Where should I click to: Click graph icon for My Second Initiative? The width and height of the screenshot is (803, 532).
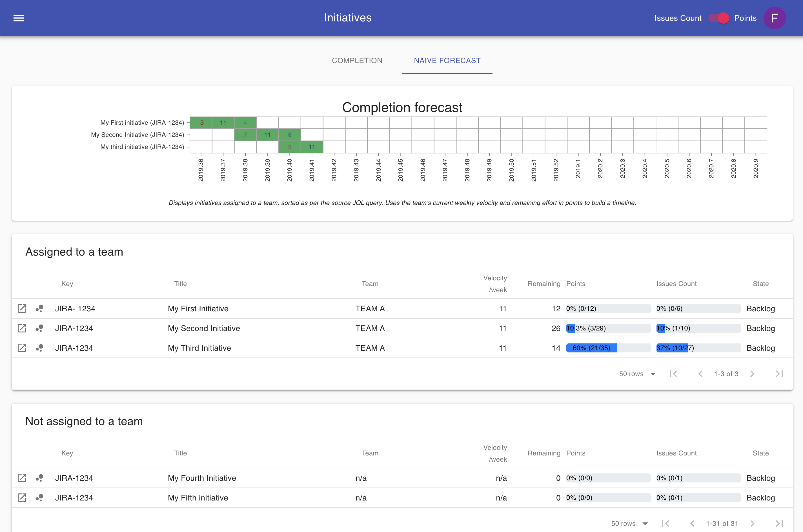click(x=39, y=328)
